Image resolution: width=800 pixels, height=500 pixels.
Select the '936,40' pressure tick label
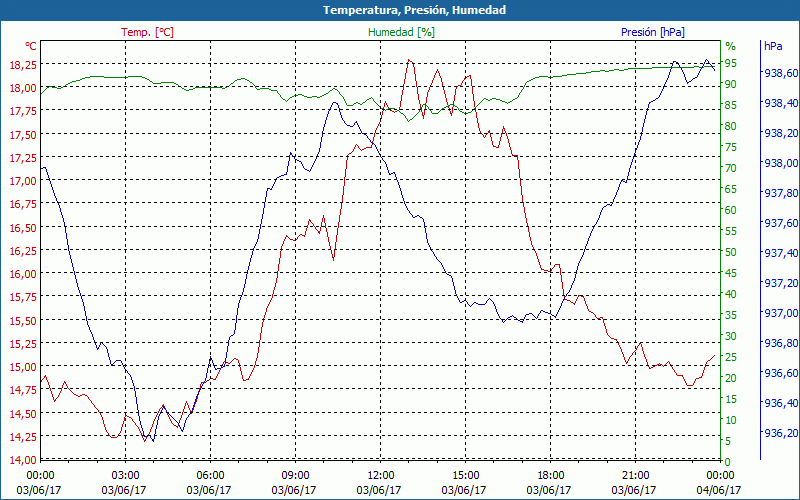[x=781, y=403]
